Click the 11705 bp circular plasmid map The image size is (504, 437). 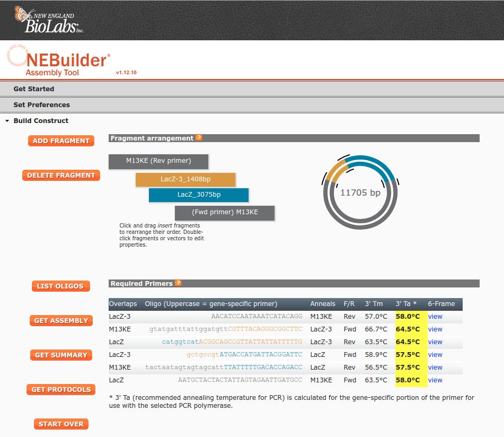pos(360,193)
